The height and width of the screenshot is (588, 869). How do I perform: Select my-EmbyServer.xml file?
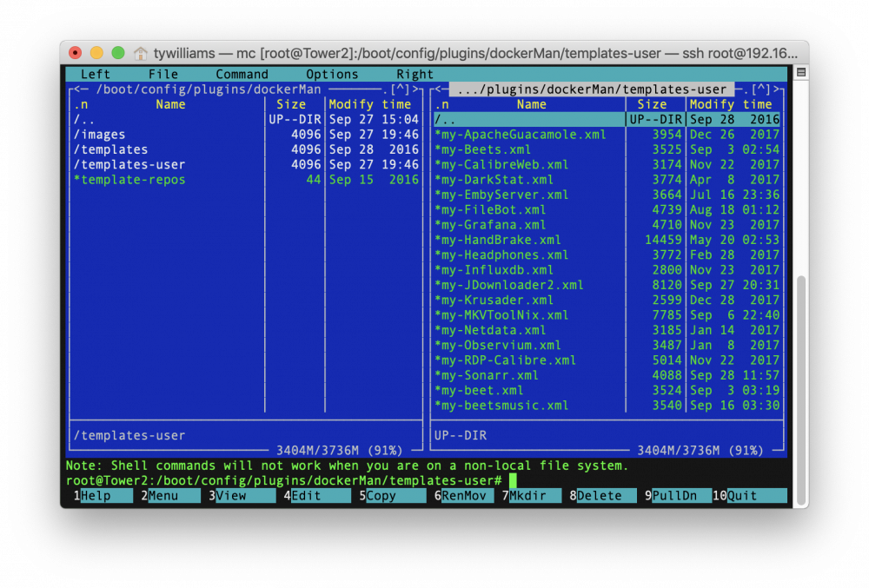(607, 195)
